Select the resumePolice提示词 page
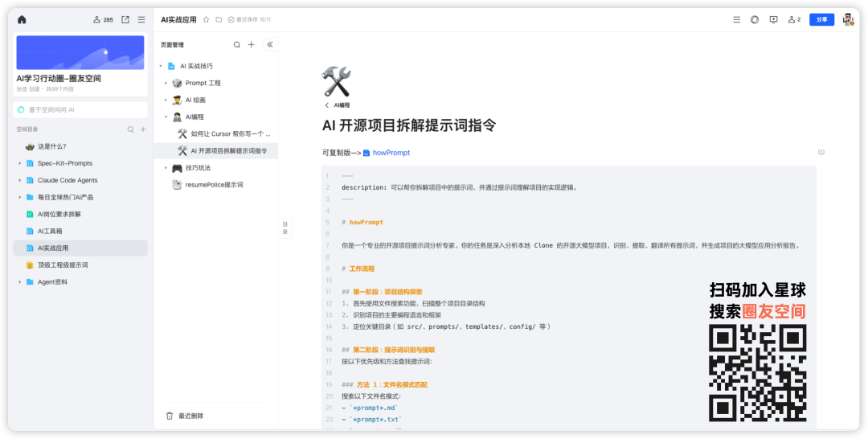Image resolution: width=868 pixels, height=439 pixels. point(214,184)
